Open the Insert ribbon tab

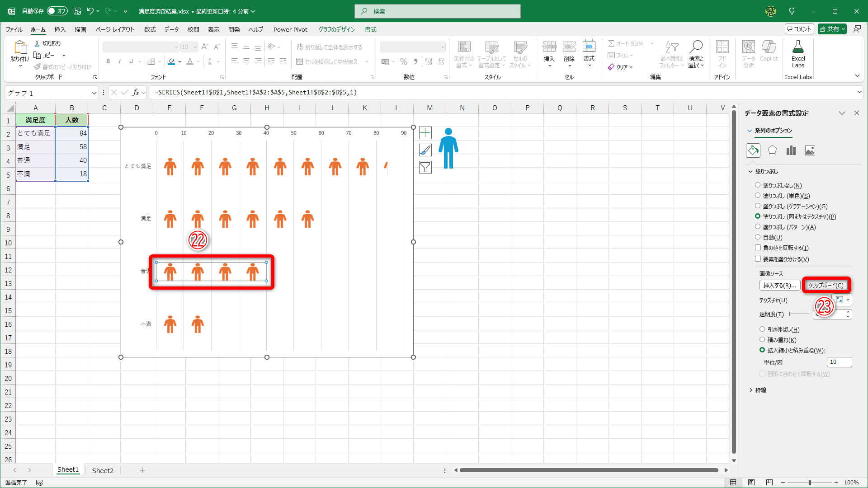(60, 29)
